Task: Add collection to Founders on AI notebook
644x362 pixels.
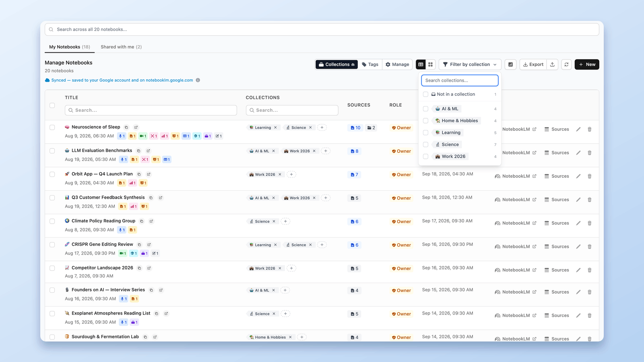Action: tap(285, 290)
